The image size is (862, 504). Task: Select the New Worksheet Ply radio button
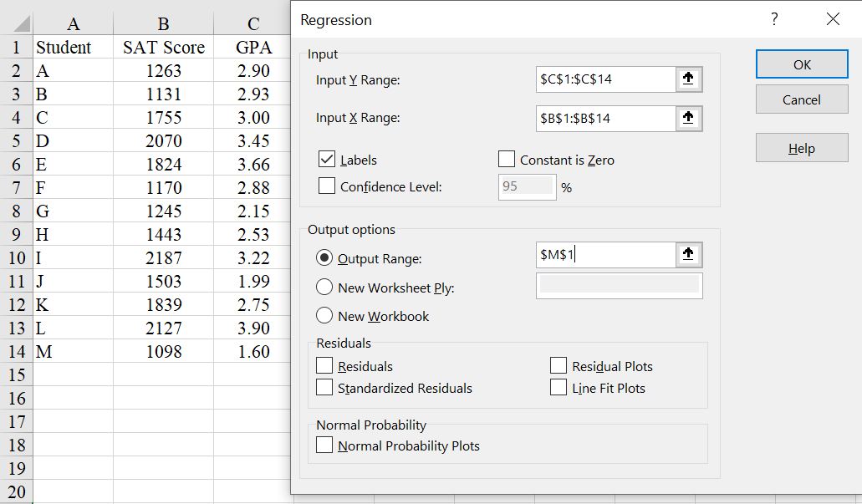[324, 288]
